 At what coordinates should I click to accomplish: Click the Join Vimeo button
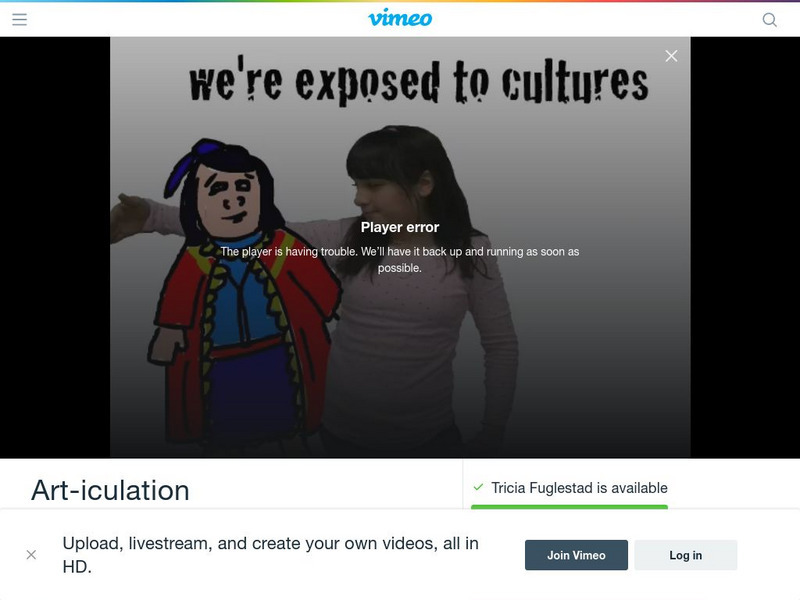[x=576, y=555]
